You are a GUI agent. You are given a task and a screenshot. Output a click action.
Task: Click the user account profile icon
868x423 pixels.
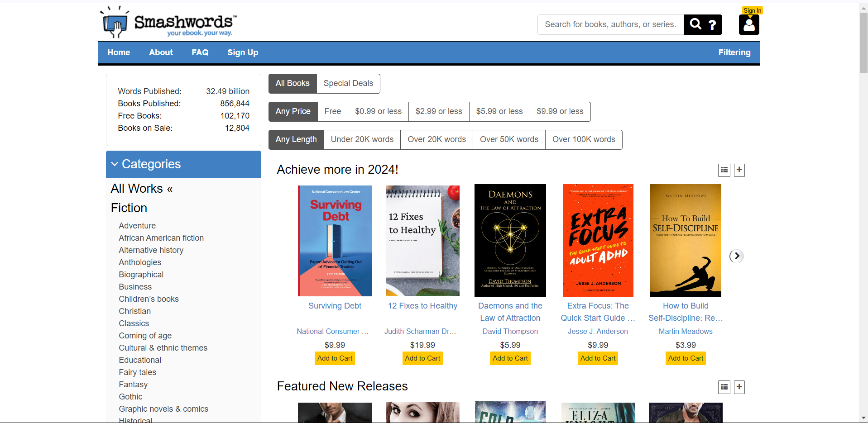[x=749, y=25]
